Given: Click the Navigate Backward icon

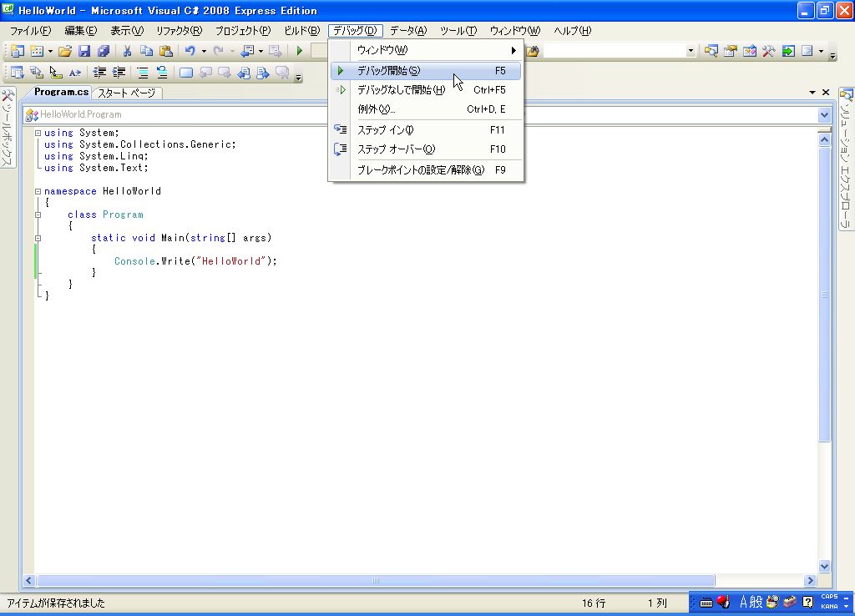Looking at the screenshot, I should [x=247, y=51].
